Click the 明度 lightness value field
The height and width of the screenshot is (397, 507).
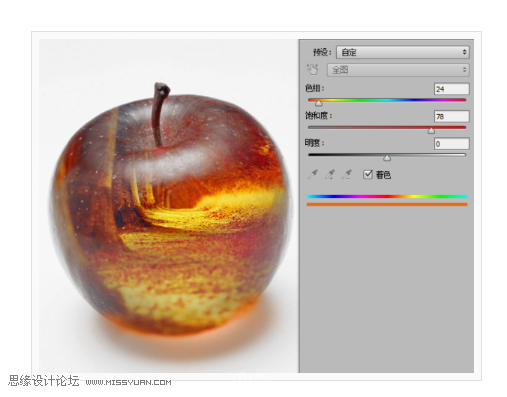452,144
